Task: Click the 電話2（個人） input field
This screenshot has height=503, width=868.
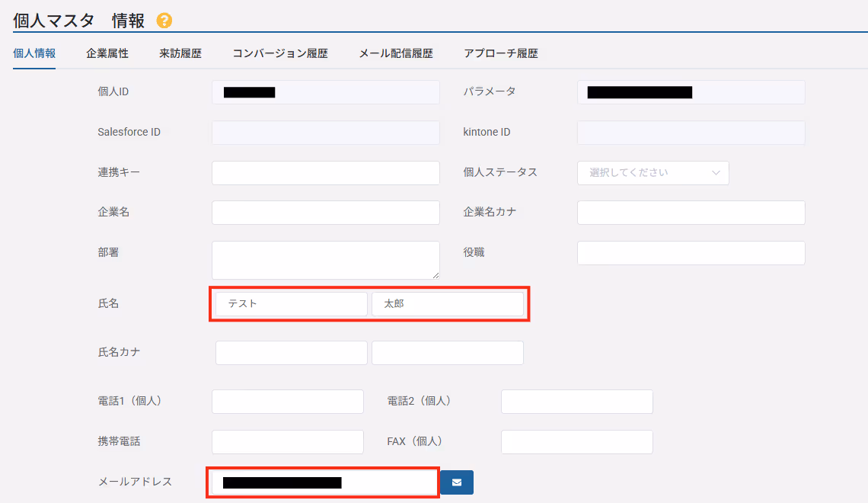Action: click(577, 402)
